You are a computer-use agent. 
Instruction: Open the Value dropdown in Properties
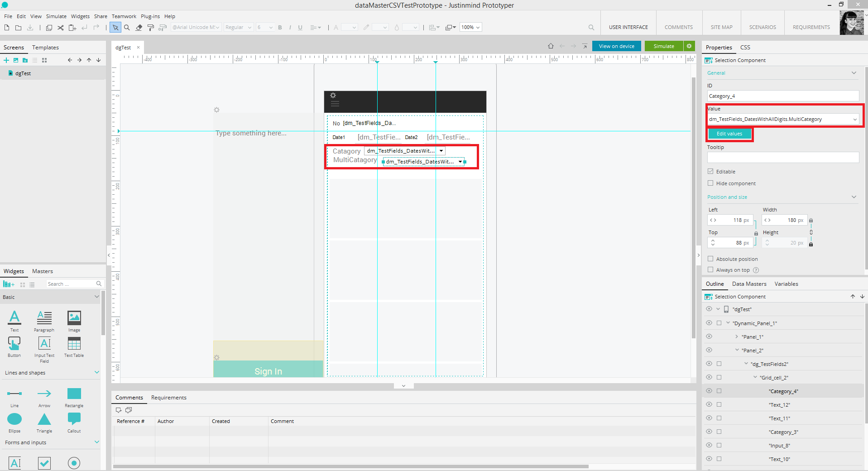point(855,120)
